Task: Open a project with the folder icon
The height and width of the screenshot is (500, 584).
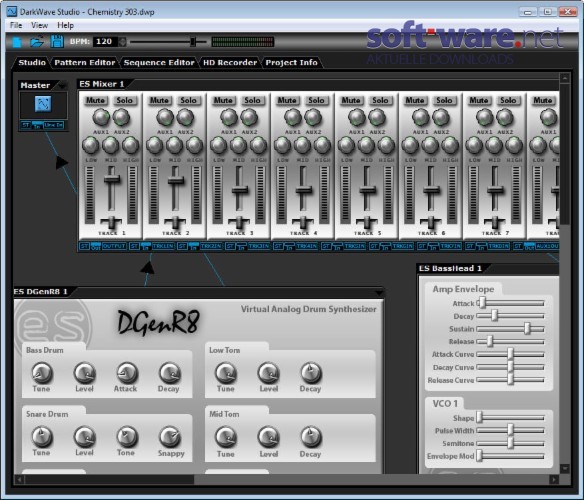Action: [x=36, y=42]
